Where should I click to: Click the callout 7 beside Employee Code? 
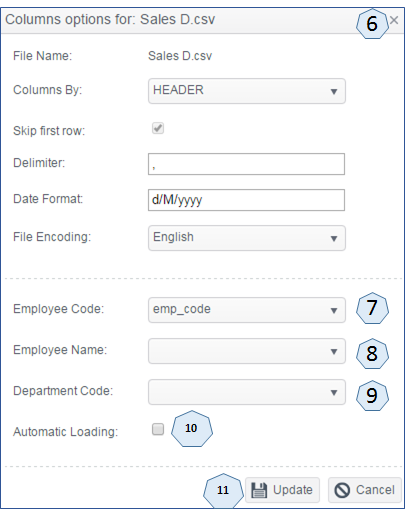tap(372, 308)
